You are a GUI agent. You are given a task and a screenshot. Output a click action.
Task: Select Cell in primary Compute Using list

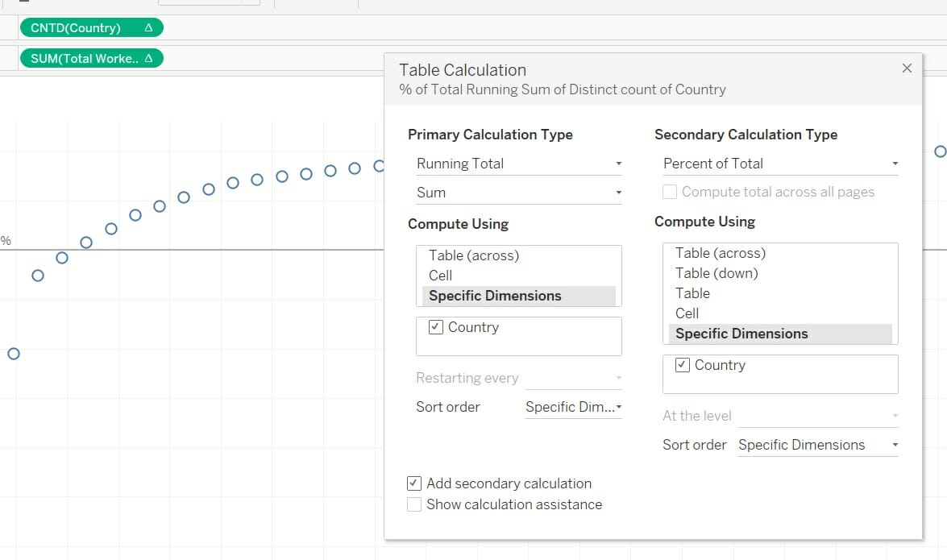pos(440,275)
